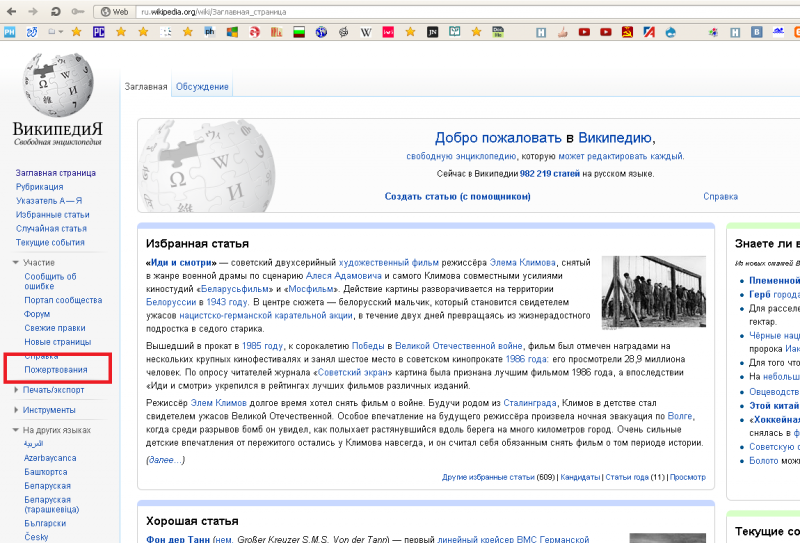Image resolution: width=800 pixels, height=543 pixels.
Task: Expand the Печать/экспорт sidebar section
Action: point(54,390)
